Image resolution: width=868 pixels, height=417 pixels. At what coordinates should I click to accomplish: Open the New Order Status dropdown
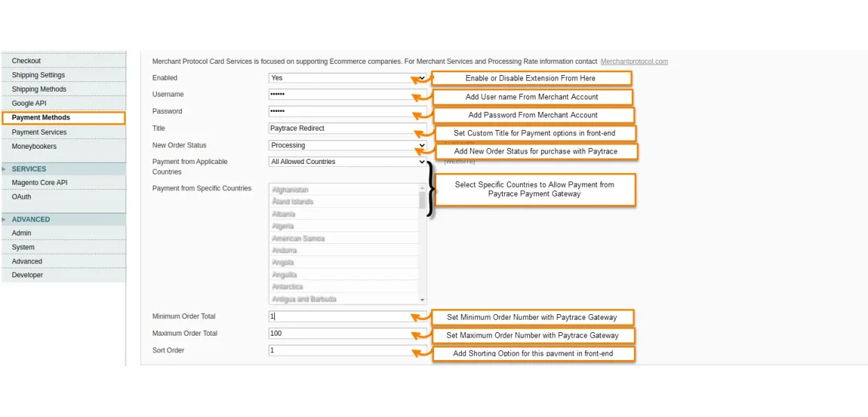[346, 145]
